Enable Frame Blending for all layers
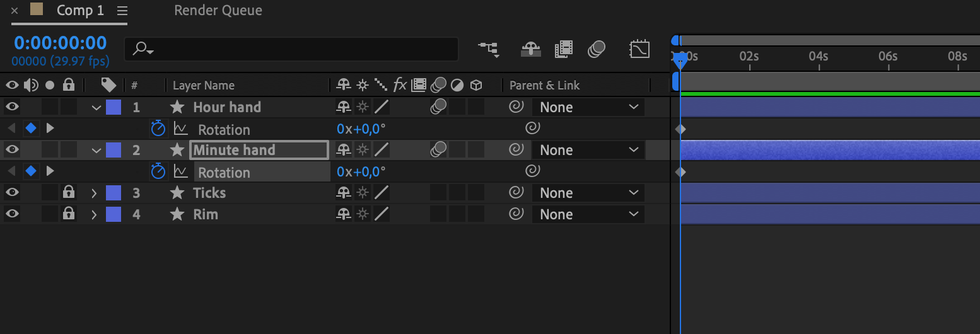 pyautogui.click(x=563, y=49)
